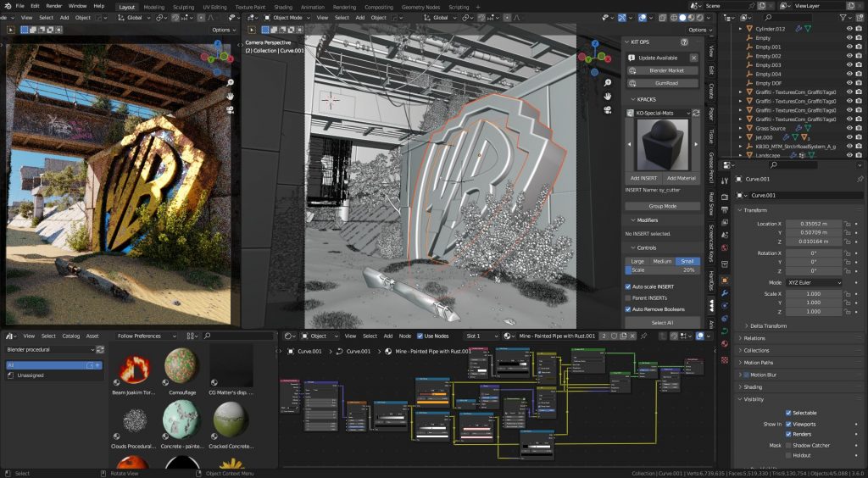Disable Empty DOF in renders camera icon

[x=859, y=83]
